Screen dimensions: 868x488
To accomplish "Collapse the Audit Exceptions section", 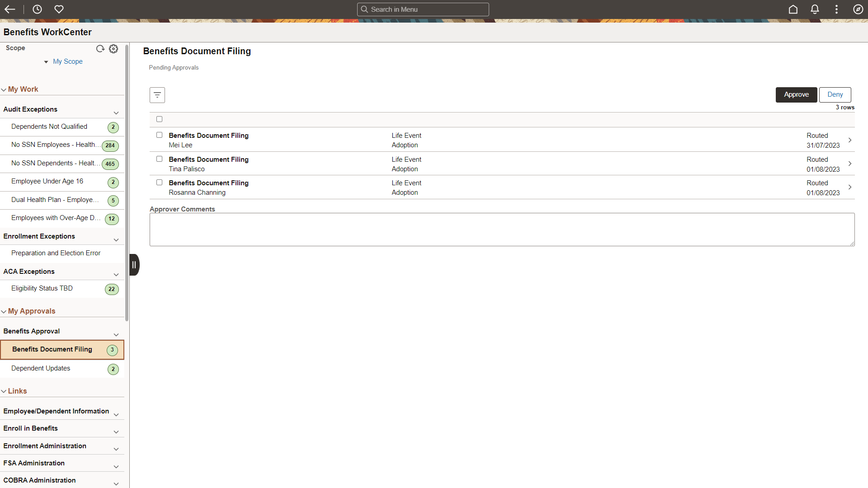I will 116,113.
